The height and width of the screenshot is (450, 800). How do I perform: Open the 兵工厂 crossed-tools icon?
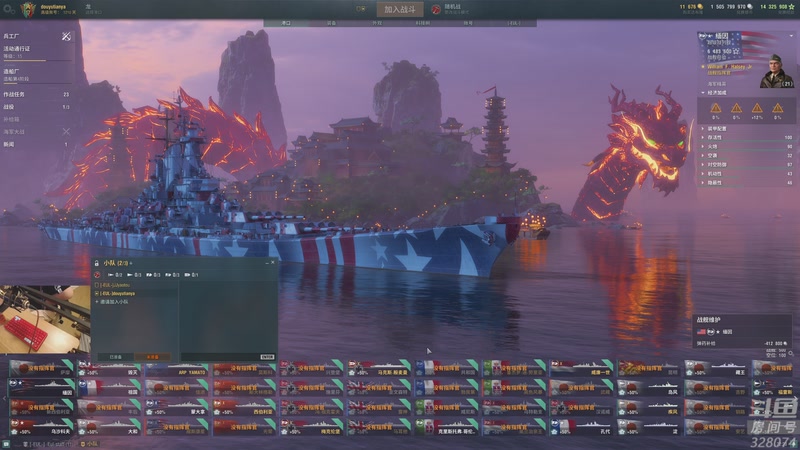(x=66, y=36)
